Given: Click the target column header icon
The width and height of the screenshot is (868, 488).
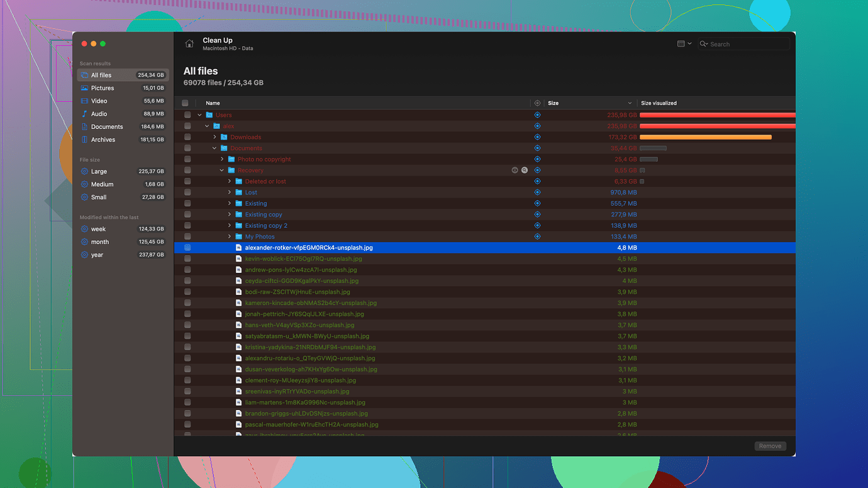Looking at the screenshot, I should pos(537,103).
